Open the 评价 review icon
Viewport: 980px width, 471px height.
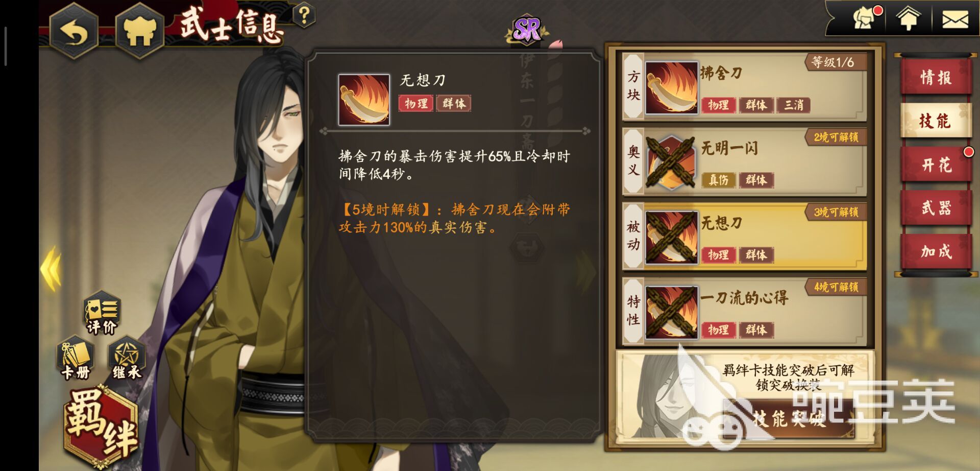102,312
